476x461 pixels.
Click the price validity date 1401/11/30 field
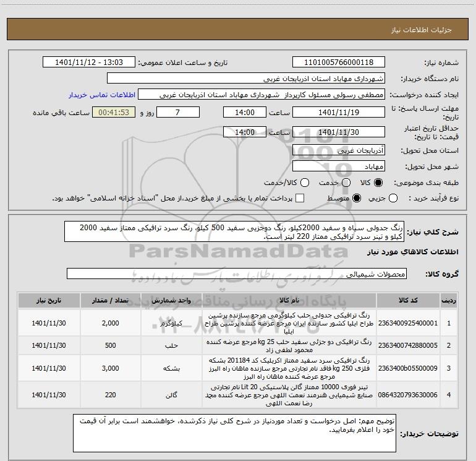point(339,132)
